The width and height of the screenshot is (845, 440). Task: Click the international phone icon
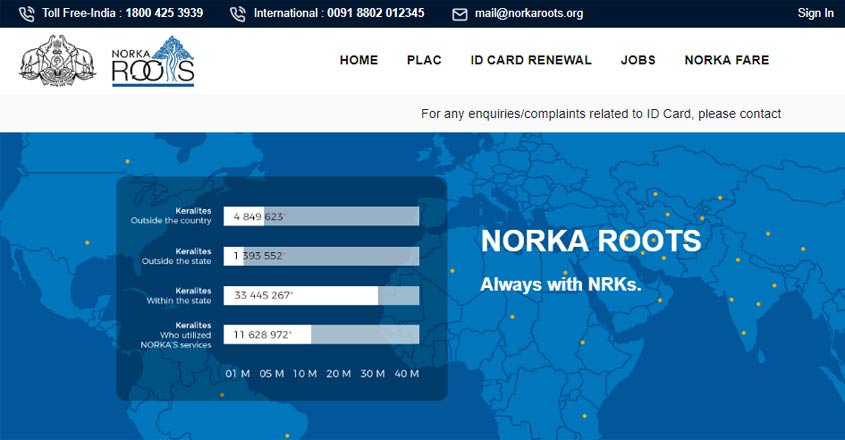click(x=237, y=14)
